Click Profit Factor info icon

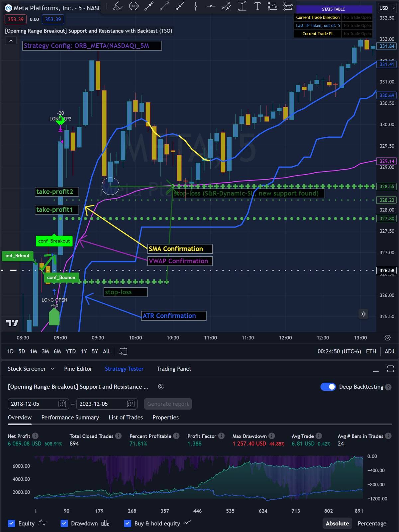[x=221, y=436]
